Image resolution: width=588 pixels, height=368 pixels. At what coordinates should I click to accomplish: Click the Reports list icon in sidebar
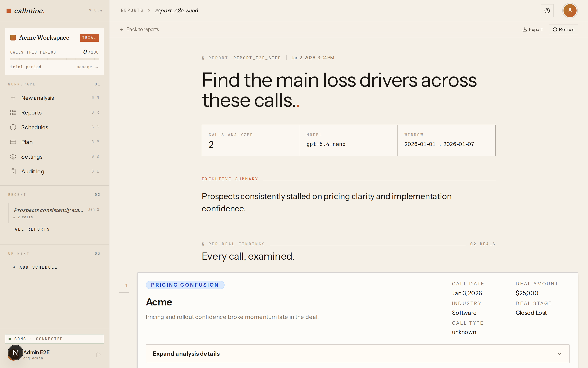coord(13,112)
